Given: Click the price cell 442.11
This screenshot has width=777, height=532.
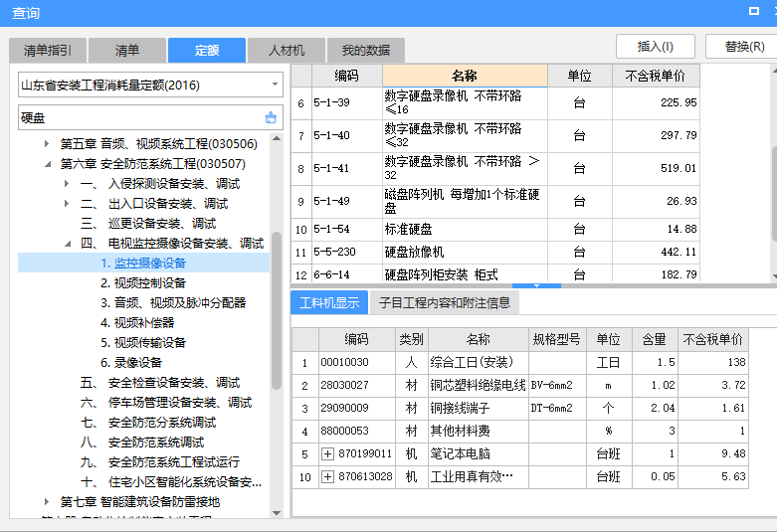Looking at the screenshot, I should click(656, 253).
